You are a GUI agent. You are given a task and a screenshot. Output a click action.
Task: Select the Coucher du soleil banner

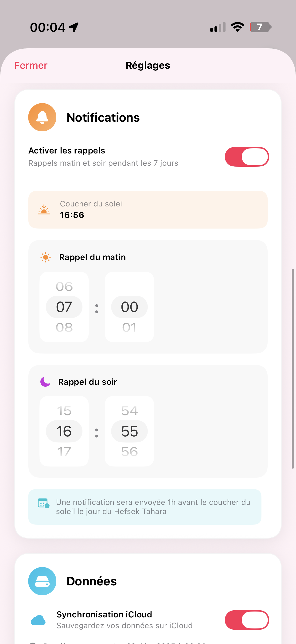point(148,209)
